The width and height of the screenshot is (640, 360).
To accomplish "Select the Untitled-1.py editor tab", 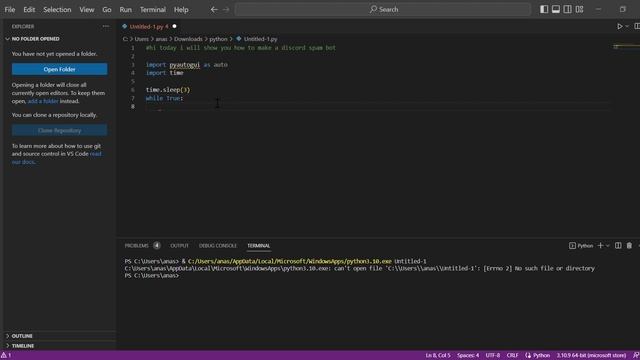I will pos(149,26).
